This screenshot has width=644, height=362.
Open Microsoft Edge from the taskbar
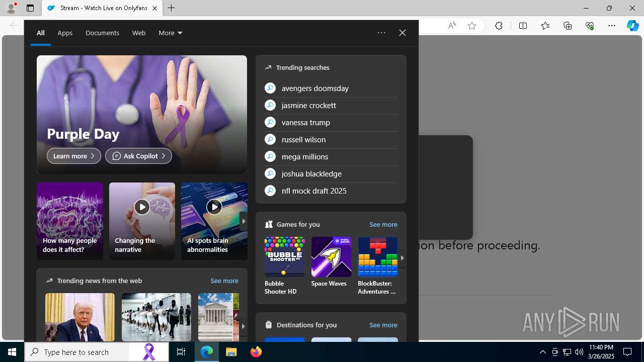[x=207, y=352]
